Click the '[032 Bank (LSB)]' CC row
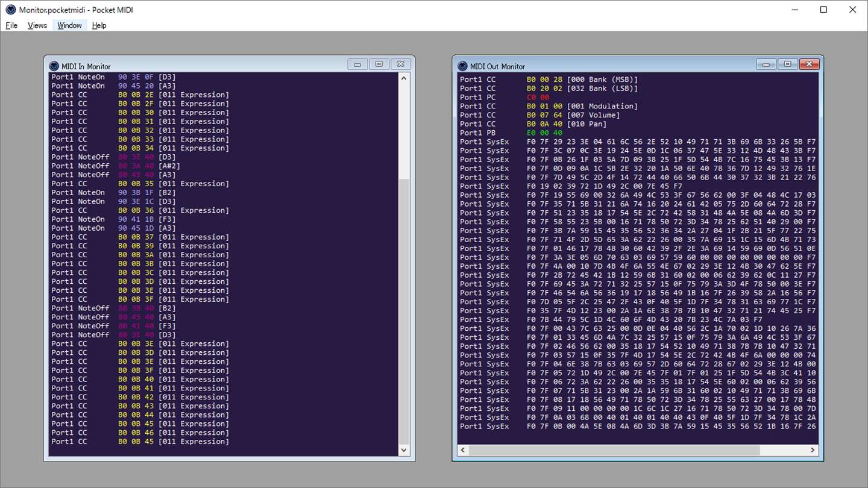The height and width of the screenshot is (488, 868). [x=549, y=89]
